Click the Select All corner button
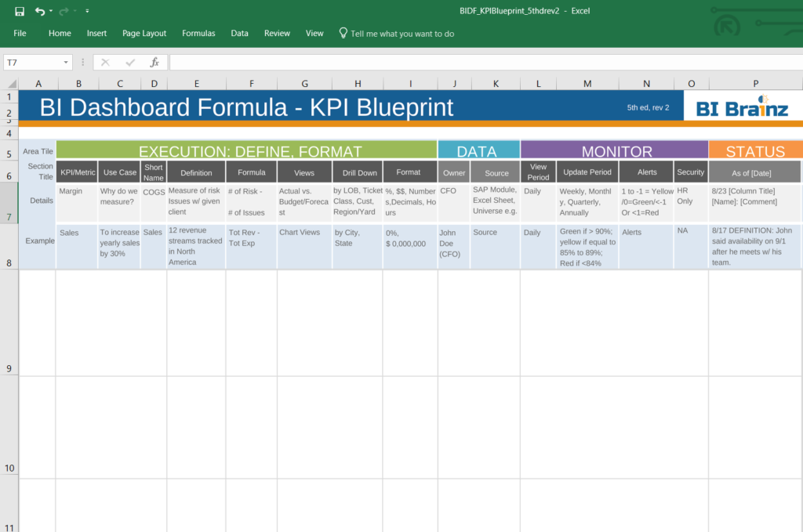 [x=9, y=83]
